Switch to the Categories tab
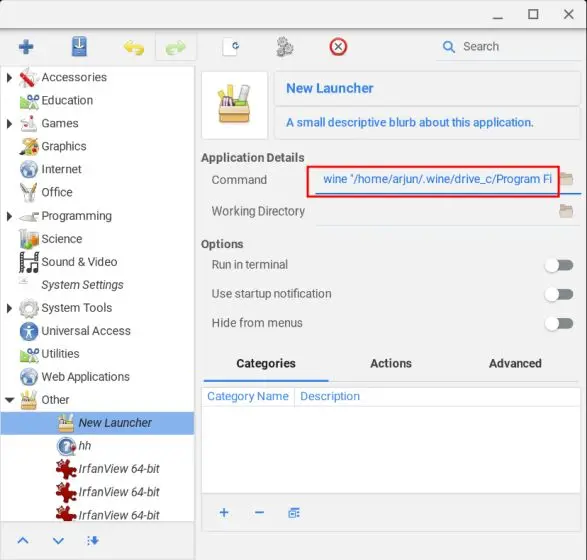This screenshot has height=560, width=587. 266,363
